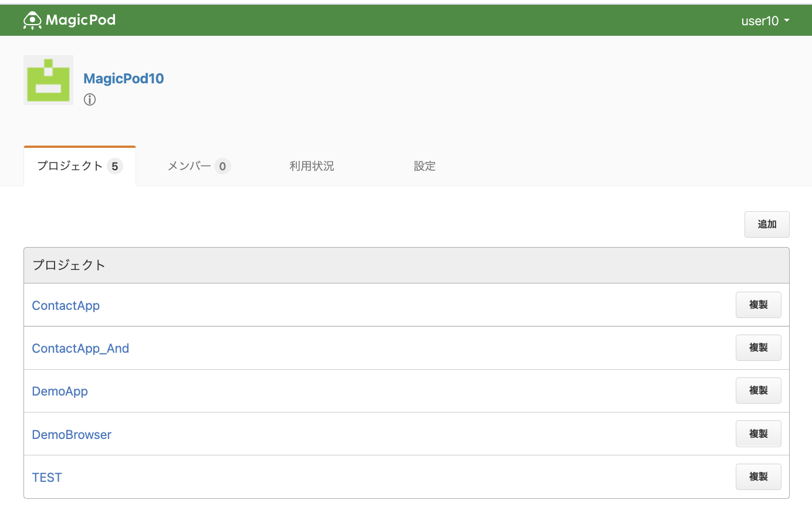Click 複製 for ContactApp_And
The image size is (812, 527).
coord(758,347)
